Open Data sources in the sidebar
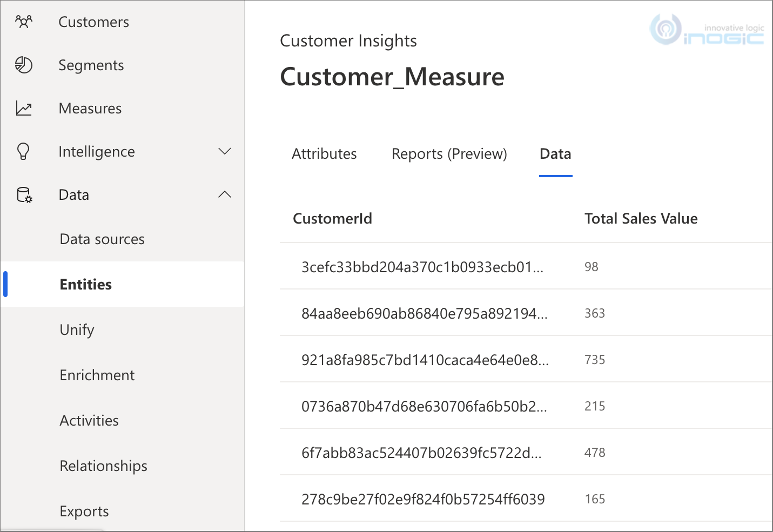This screenshot has width=773, height=532. (x=102, y=239)
